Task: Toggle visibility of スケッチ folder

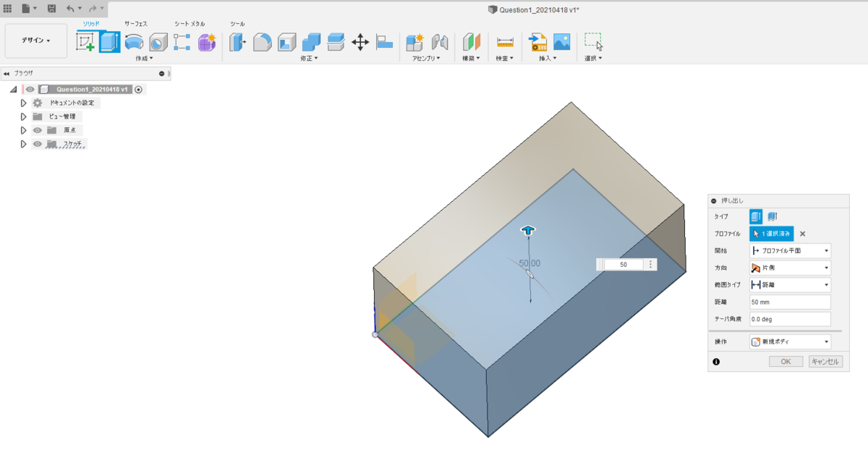Action: click(37, 144)
